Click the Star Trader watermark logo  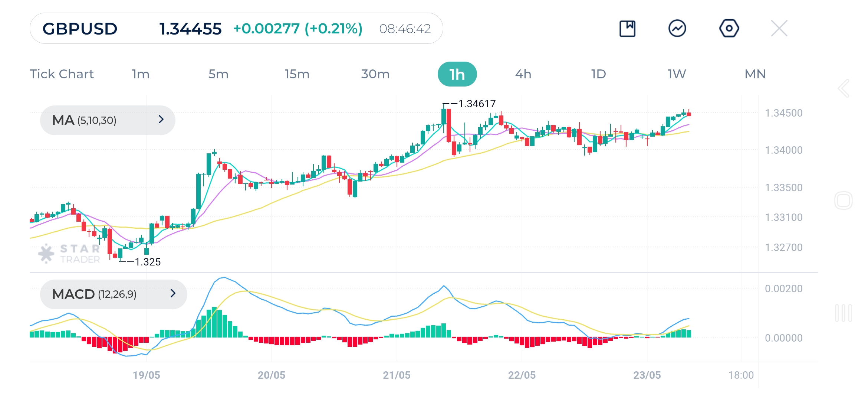70,254
